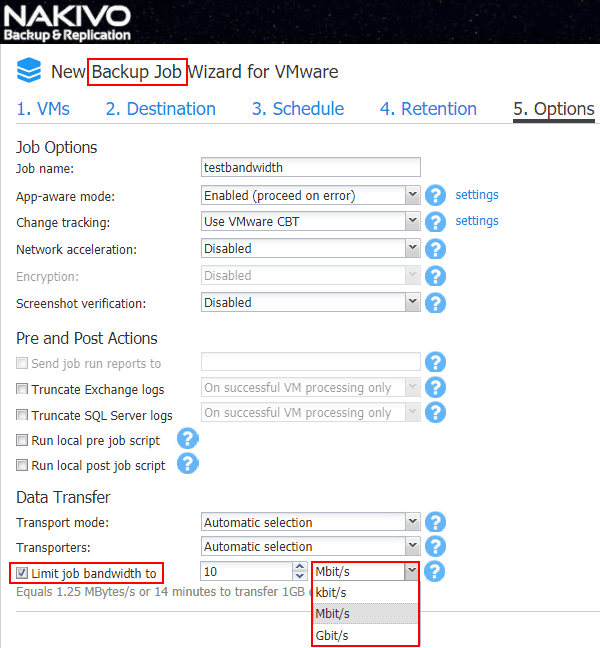Viewport: 600px width, 648px height.
Task: Click help icon for local pre job script
Action: pyautogui.click(x=188, y=439)
